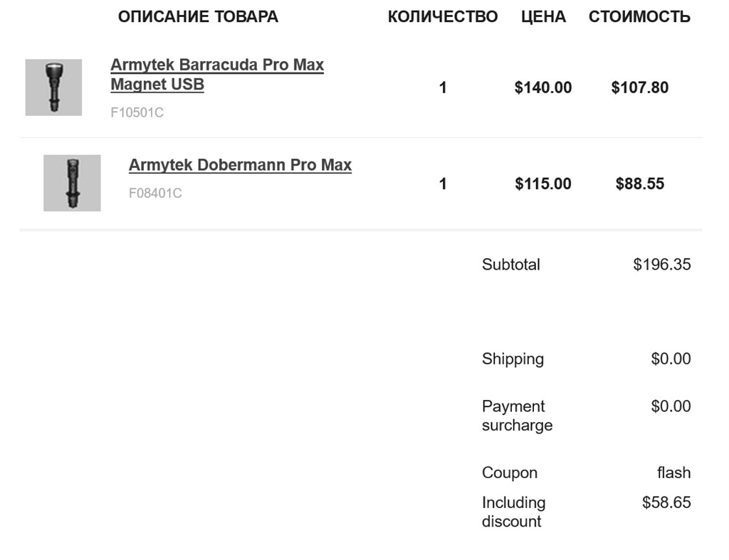Image resolution: width=729 pixels, height=560 pixels.
Task: Click the ЦЕНА column header
Action: 543,17
